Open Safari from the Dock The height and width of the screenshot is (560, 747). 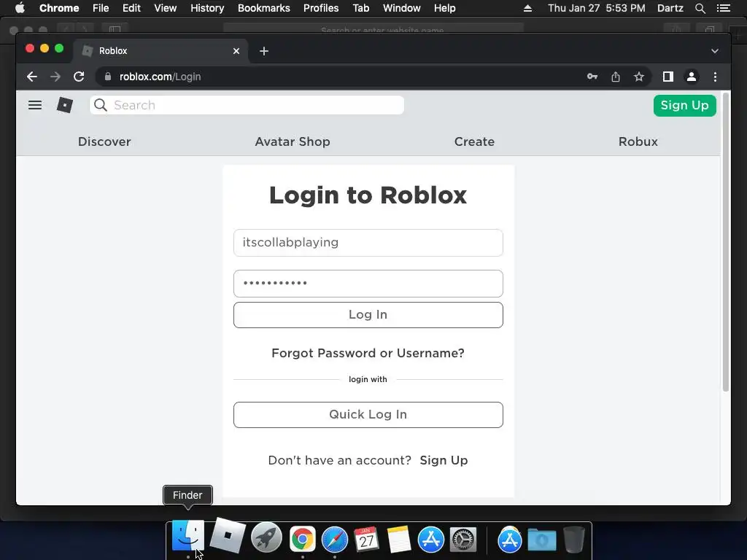point(335,539)
